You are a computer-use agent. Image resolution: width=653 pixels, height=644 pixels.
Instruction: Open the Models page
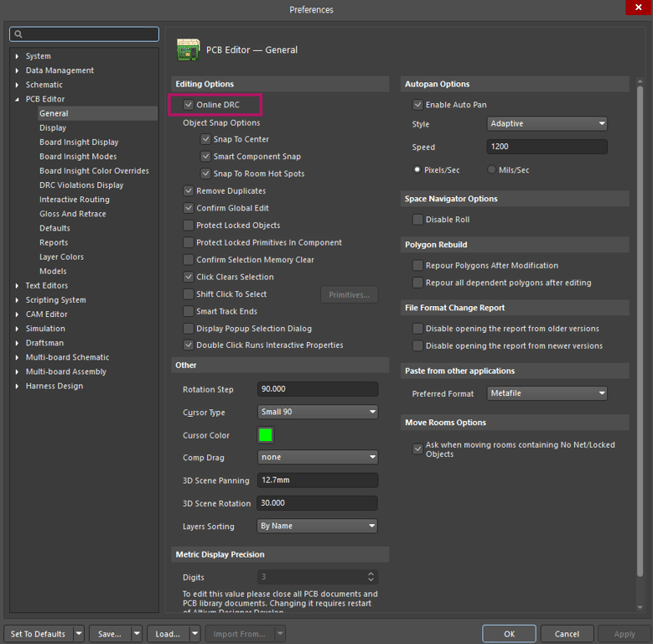53,271
